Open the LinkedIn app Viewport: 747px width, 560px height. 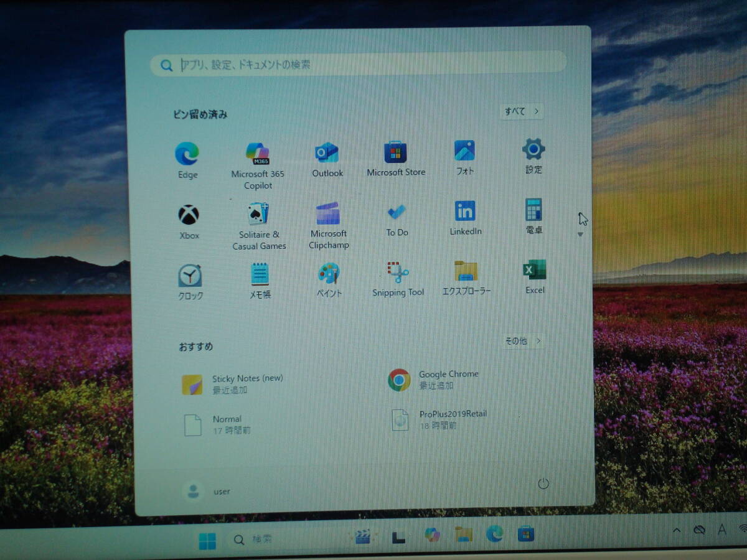point(466,218)
